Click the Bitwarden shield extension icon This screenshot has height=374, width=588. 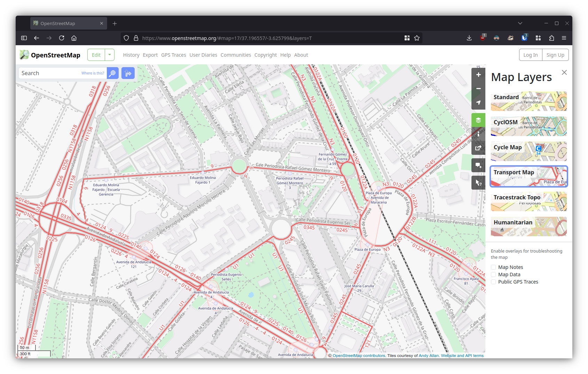click(524, 38)
